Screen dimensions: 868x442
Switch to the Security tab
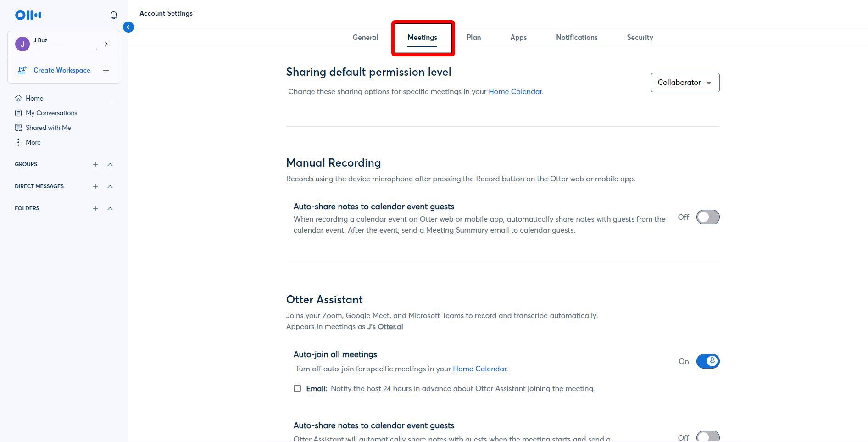640,37
